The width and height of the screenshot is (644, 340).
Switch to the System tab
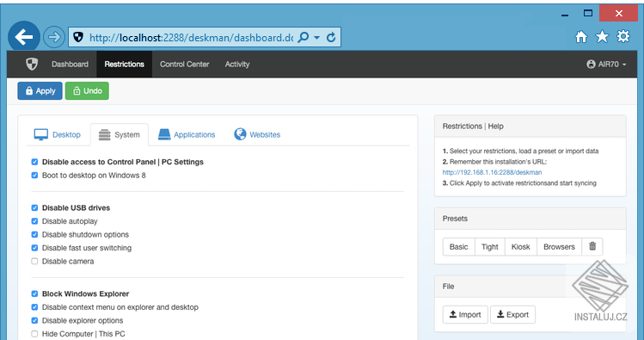(x=120, y=134)
